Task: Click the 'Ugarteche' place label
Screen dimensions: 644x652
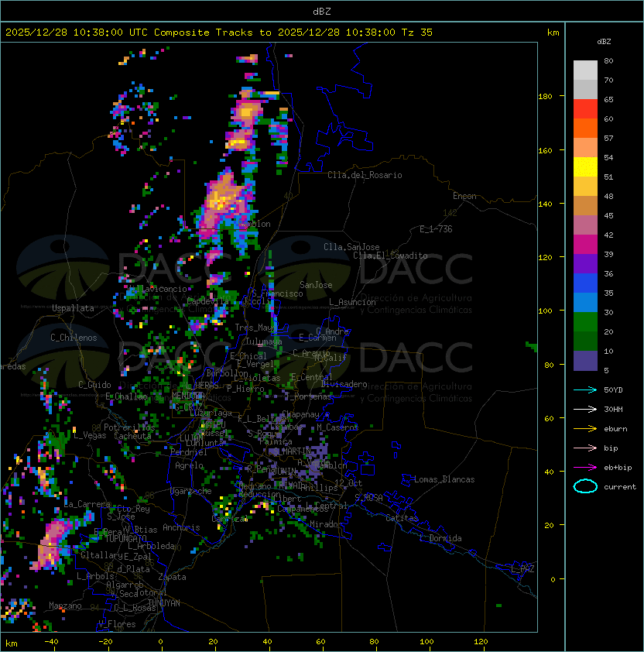Action: point(191,491)
